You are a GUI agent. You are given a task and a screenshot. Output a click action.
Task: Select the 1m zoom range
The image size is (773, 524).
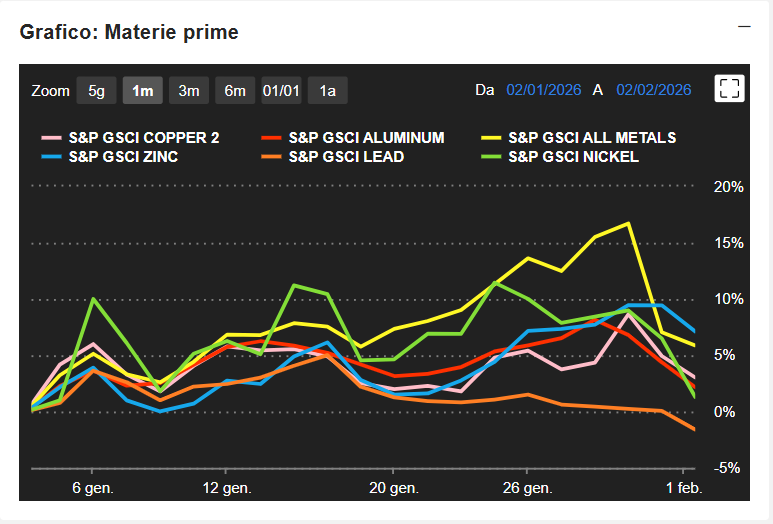pyautogui.click(x=142, y=90)
